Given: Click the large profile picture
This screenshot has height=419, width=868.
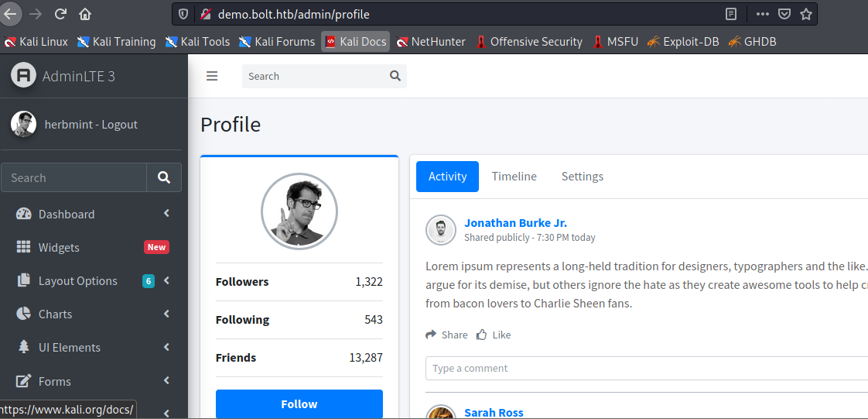Looking at the screenshot, I should point(299,211).
